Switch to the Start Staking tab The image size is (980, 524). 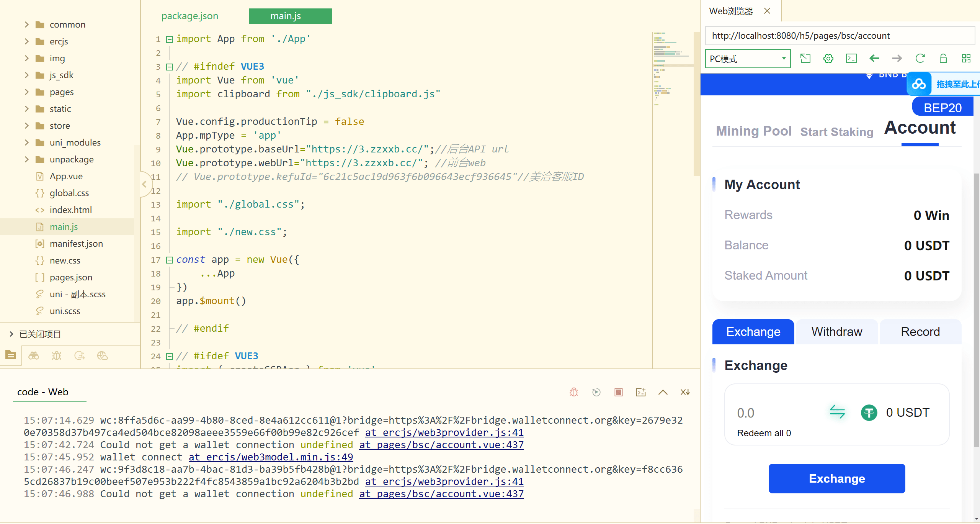tap(836, 132)
